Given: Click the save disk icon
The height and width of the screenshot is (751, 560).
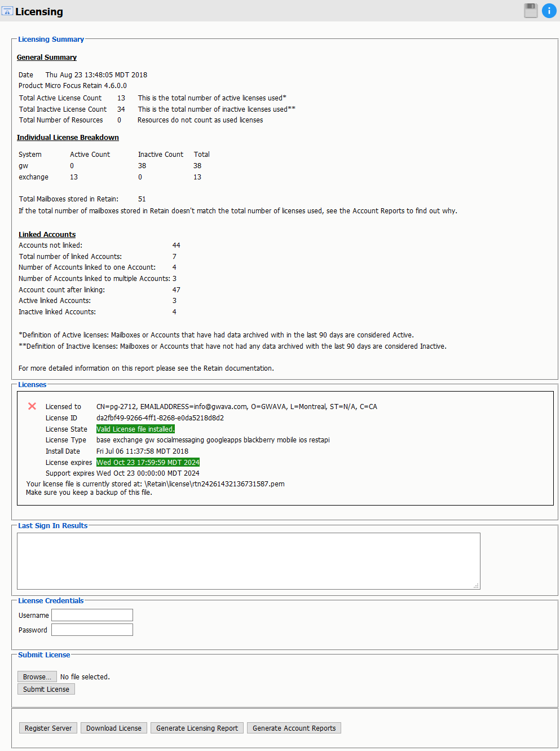Looking at the screenshot, I should pyautogui.click(x=531, y=11).
